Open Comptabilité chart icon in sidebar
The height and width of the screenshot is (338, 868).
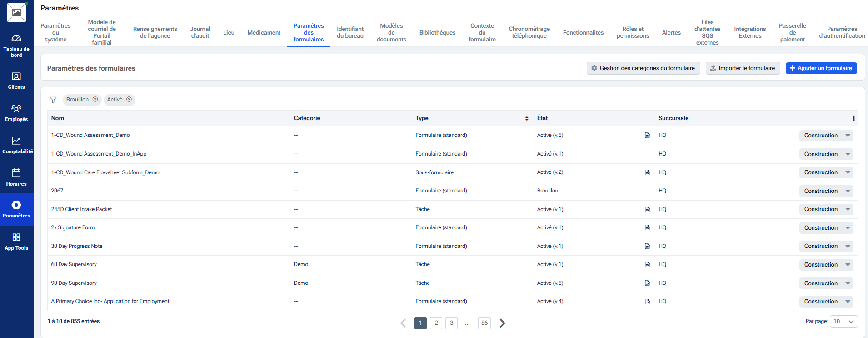[16, 141]
